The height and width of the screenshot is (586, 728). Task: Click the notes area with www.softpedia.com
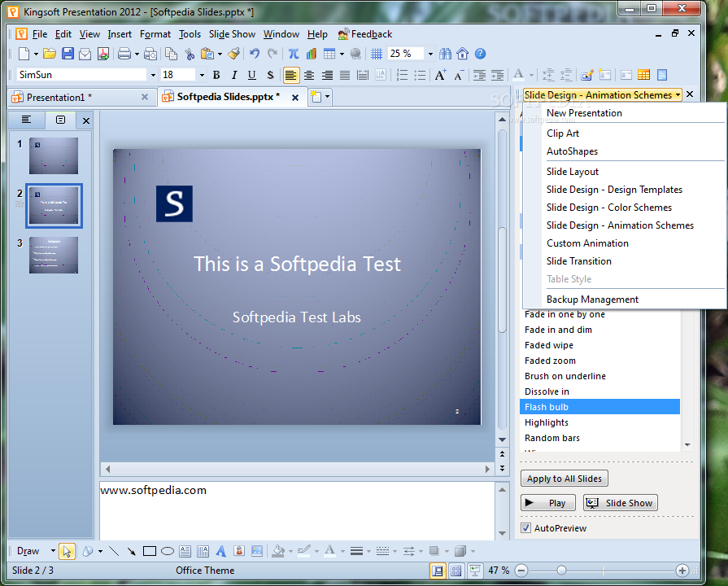click(x=297, y=510)
